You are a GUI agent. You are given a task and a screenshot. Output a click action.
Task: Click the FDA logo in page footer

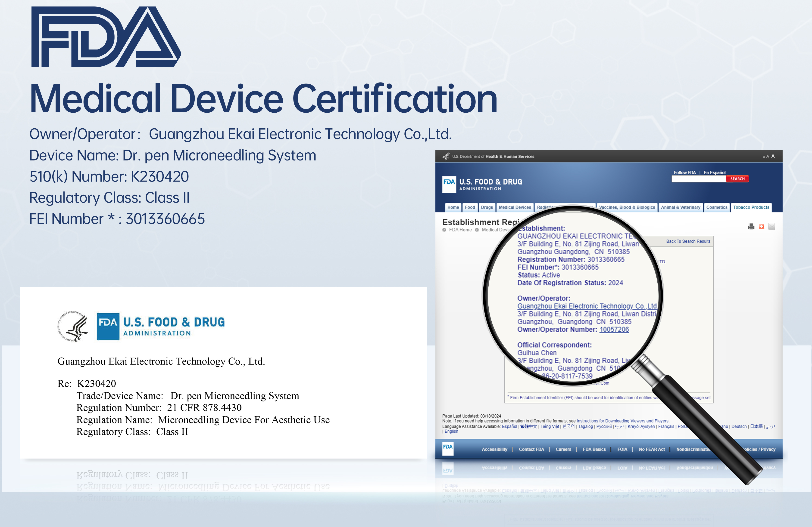448,449
